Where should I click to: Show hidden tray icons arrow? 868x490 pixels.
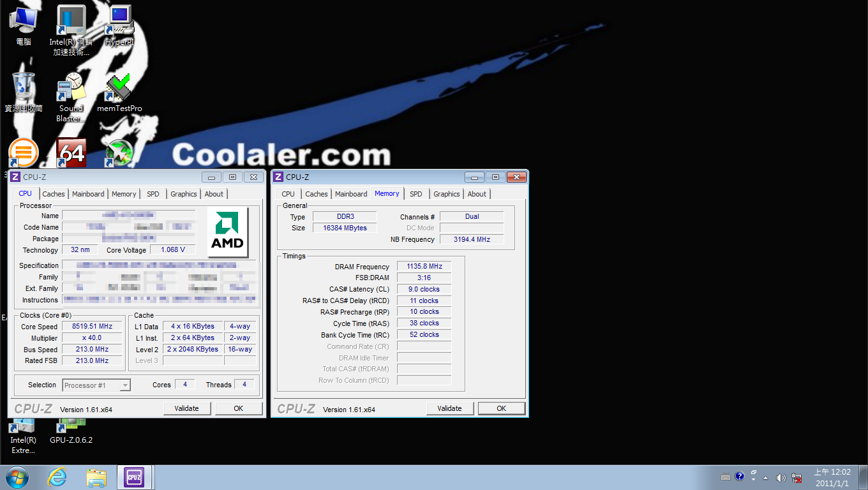click(767, 478)
